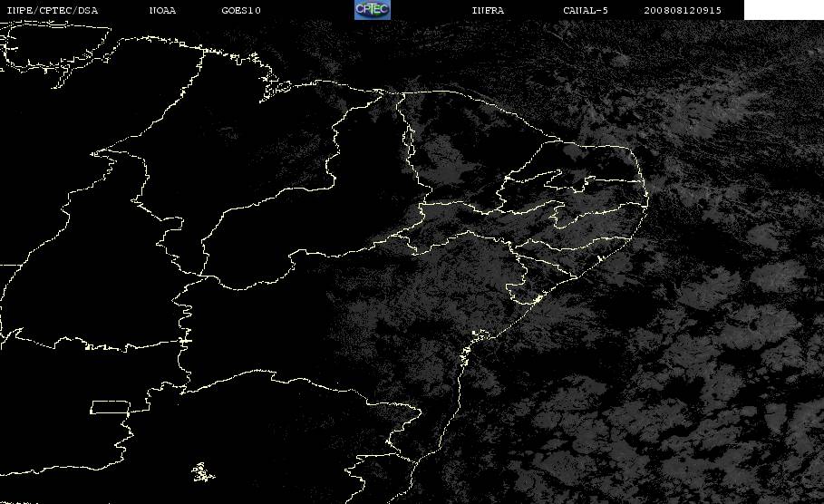This screenshot has width=824, height=504.
Task: Click the INFRA label in the header
Action: (x=488, y=11)
